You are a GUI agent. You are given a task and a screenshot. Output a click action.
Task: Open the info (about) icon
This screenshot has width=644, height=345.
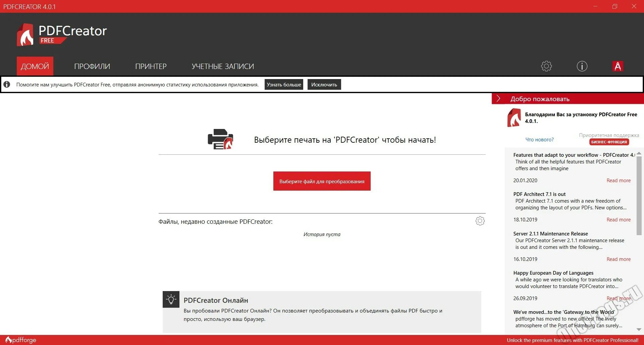click(x=582, y=66)
